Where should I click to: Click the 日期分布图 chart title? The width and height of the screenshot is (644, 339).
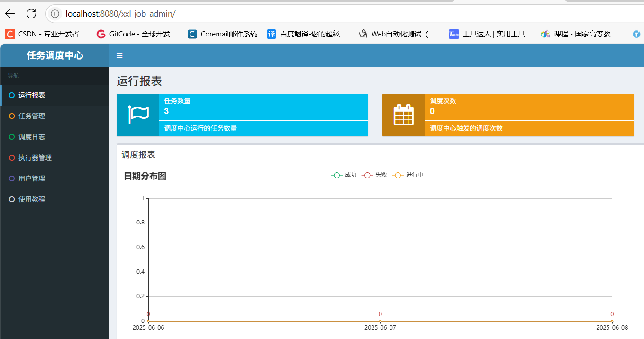pos(145,177)
